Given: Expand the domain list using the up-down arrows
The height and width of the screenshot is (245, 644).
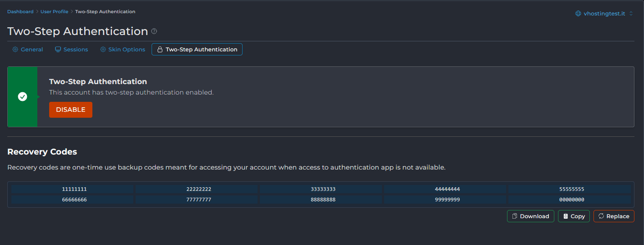Looking at the screenshot, I should 631,14.
